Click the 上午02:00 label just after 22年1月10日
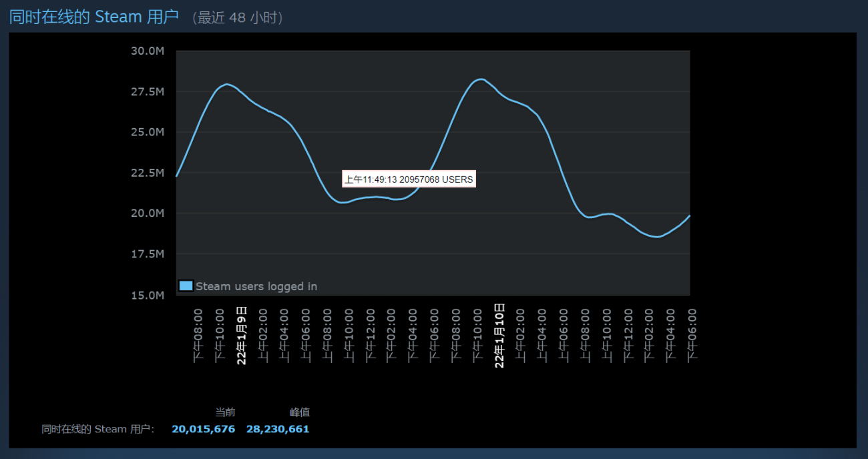868x459 pixels. [x=520, y=335]
